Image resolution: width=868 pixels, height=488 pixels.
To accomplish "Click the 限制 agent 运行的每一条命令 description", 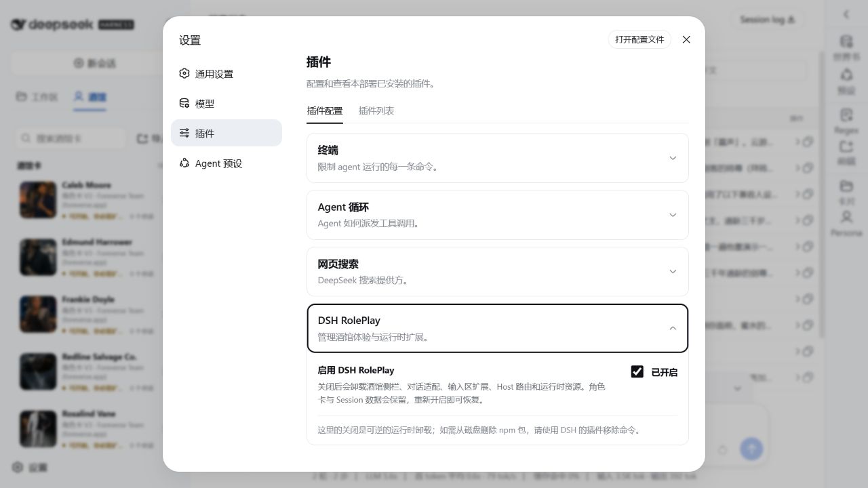I will (379, 167).
